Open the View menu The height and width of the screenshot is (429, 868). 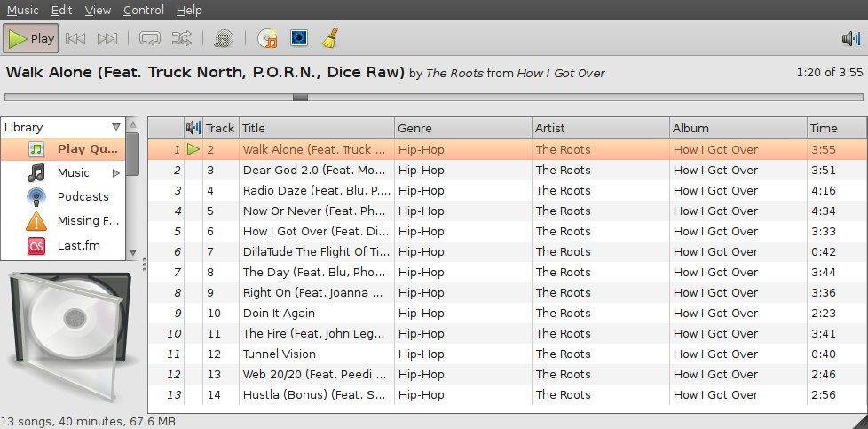[98, 10]
